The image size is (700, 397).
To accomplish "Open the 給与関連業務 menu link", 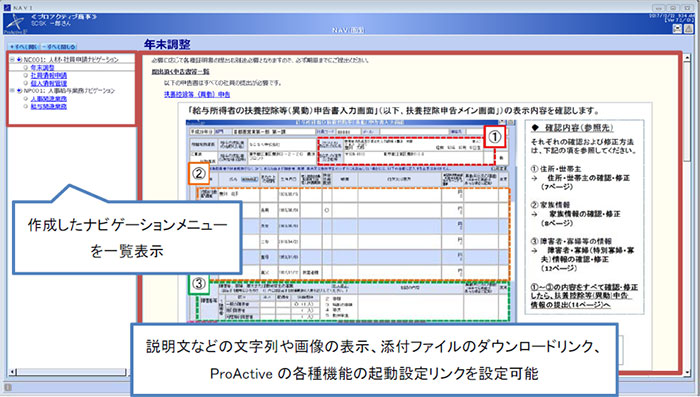I will coord(49,107).
